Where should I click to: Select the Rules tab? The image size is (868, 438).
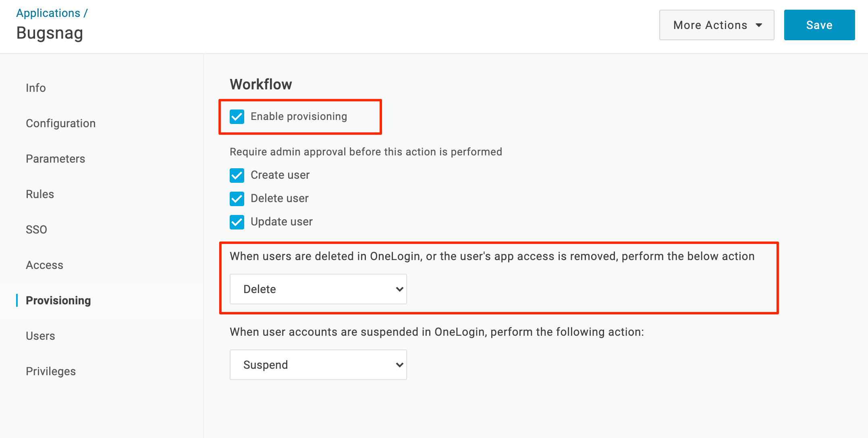click(x=40, y=194)
